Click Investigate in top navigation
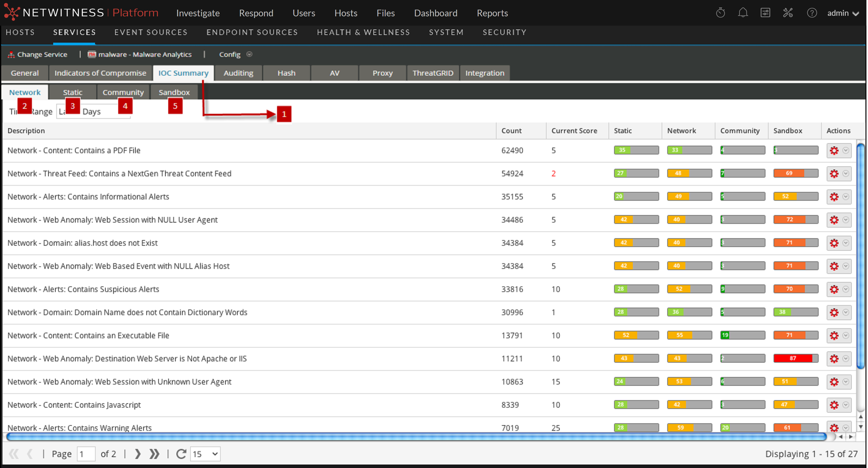Image resolution: width=868 pixels, height=468 pixels. [198, 13]
